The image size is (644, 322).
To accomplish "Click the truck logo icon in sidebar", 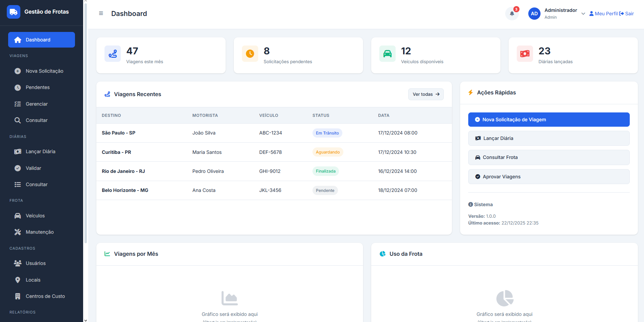I will [14, 12].
